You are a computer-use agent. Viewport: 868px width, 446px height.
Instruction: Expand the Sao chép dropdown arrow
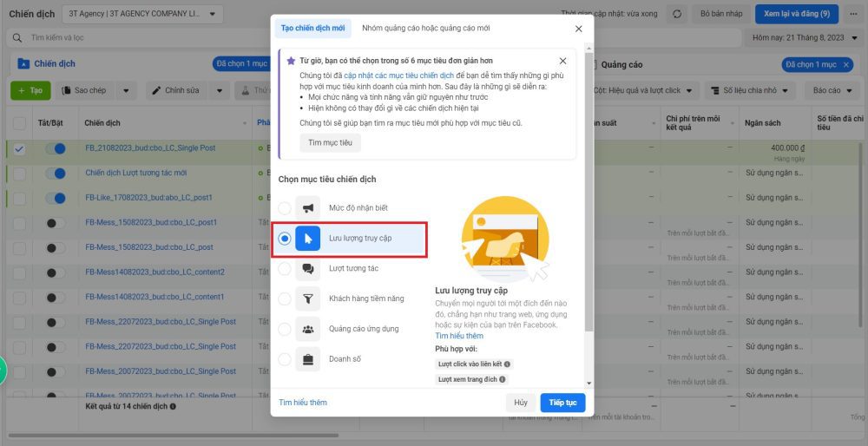[126, 90]
